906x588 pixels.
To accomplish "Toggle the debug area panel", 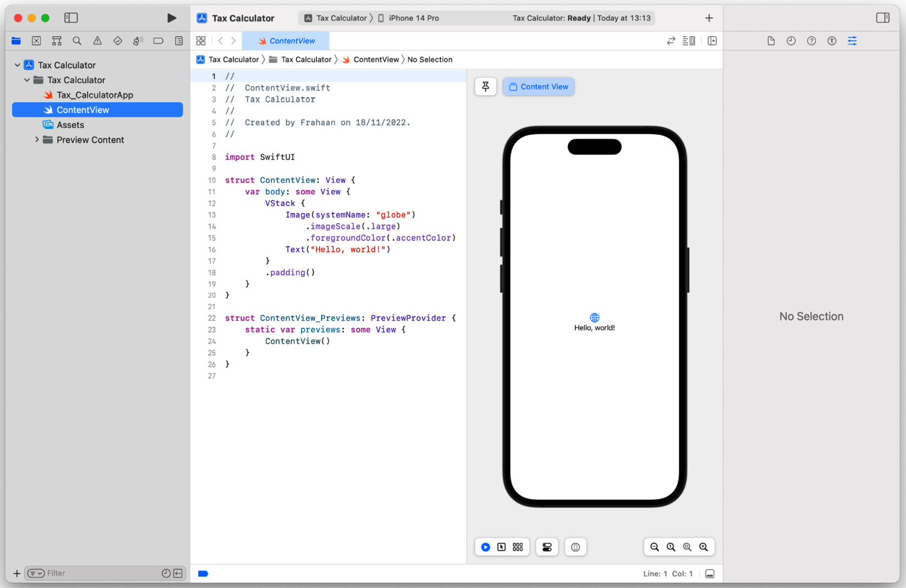I will click(x=710, y=574).
